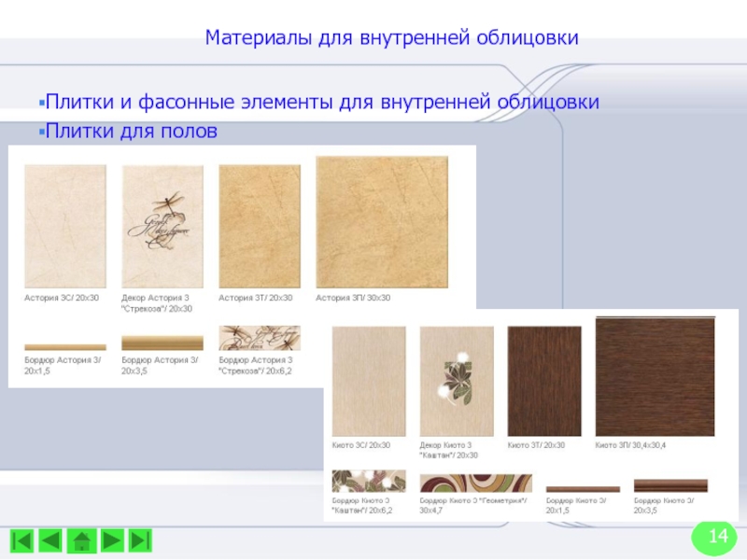
Task: Select the Астория 3Т 20x30 tile image
Action: (x=259, y=226)
